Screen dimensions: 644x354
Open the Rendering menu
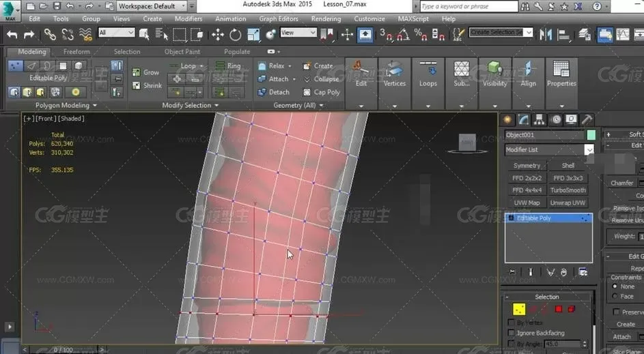(326, 19)
